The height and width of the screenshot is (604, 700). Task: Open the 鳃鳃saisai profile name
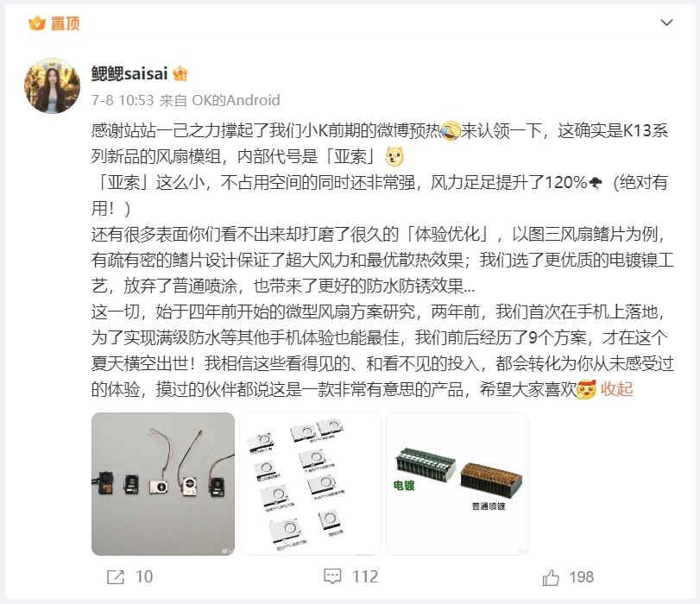click(129, 73)
